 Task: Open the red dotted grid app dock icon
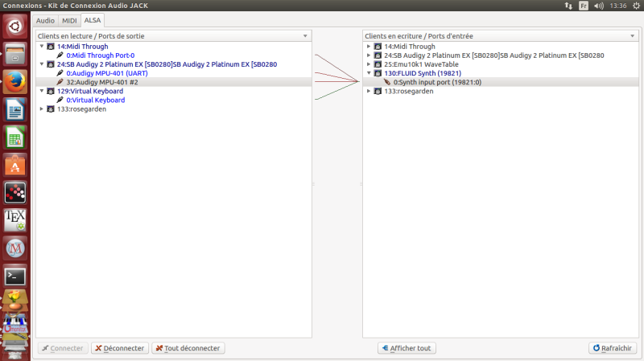[15, 193]
